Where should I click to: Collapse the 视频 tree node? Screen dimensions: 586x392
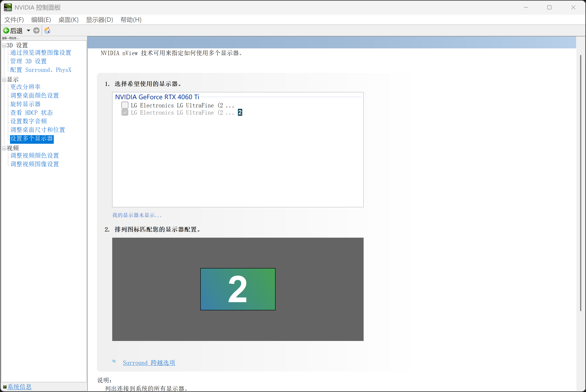click(4, 148)
